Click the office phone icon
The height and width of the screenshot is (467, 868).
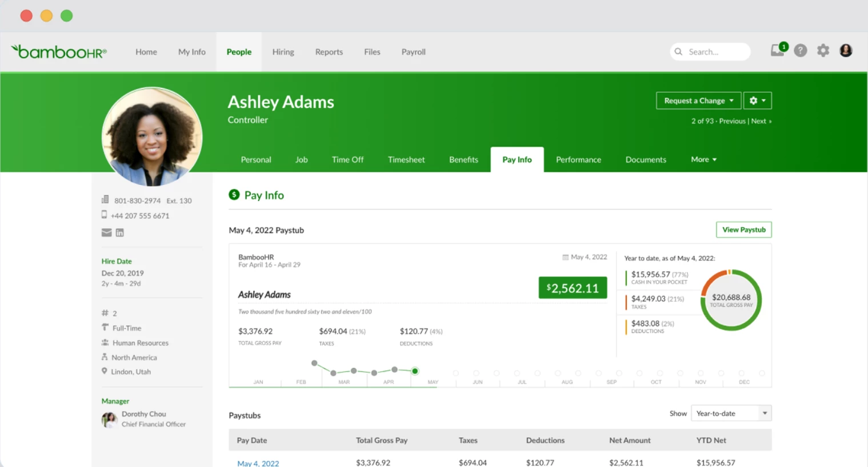[x=105, y=200]
